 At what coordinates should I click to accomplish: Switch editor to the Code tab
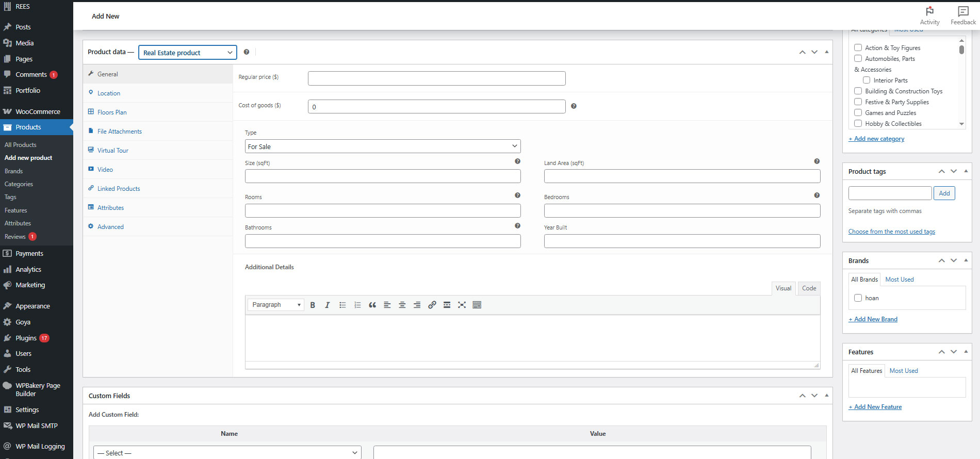click(809, 288)
